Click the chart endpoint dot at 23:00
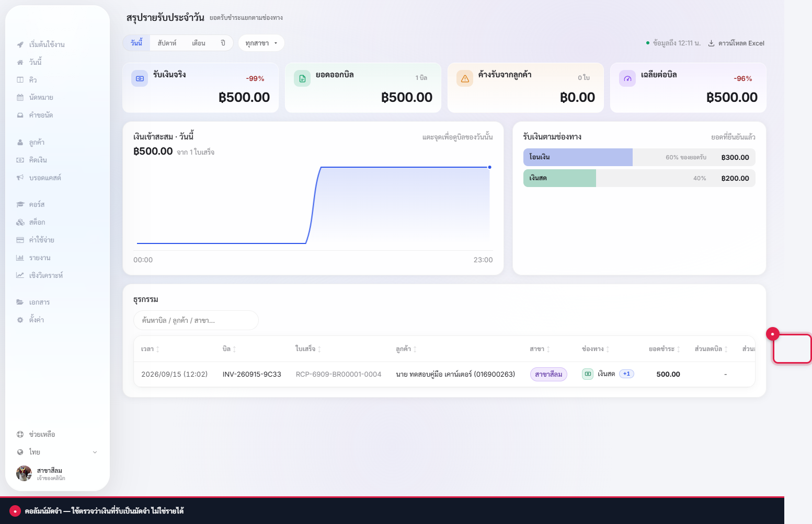Image resolution: width=812 pixels, height=524 pixels. click(489, 167)
